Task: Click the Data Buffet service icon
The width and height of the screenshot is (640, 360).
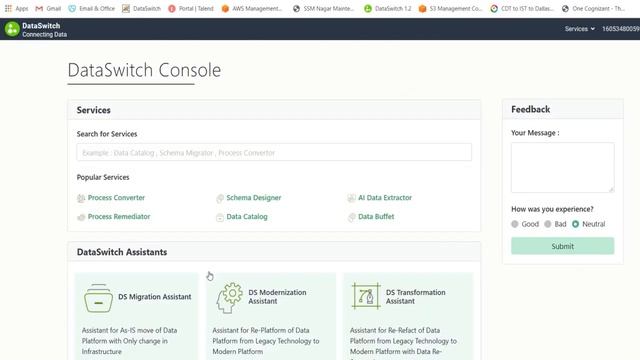Action: point(351,218)
